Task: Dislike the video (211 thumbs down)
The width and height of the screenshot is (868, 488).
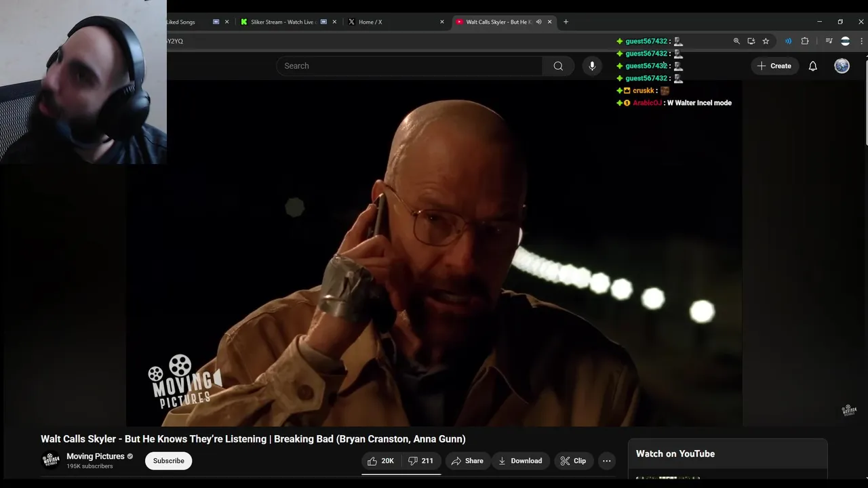Action: [x=421, y=461]
